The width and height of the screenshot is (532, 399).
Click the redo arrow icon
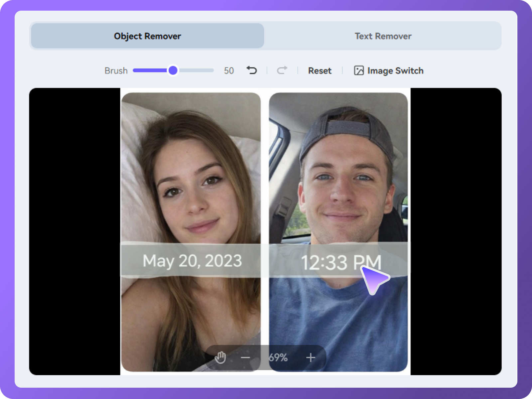(282, 70)
